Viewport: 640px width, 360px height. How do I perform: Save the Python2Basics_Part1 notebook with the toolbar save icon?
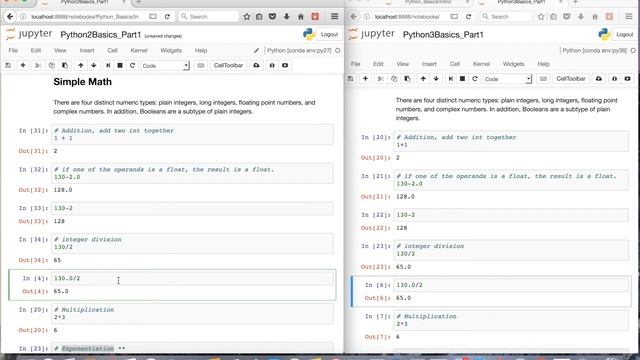[x=8, y=65]
